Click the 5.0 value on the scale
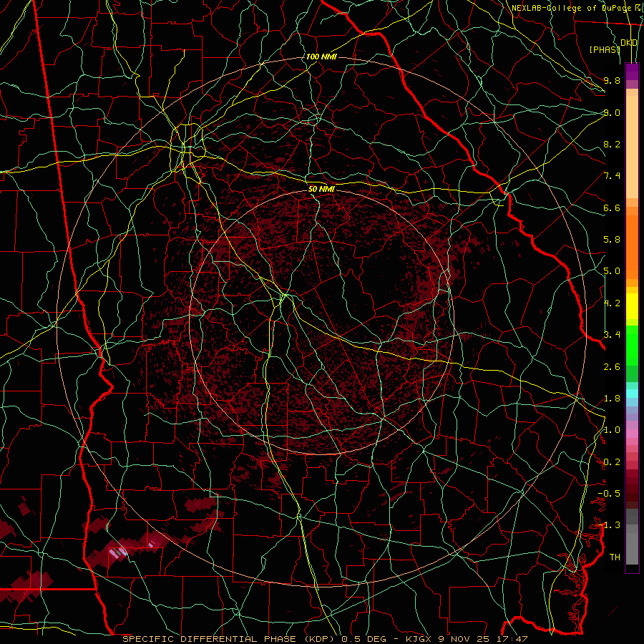The height and width of the screenshot is (644, 644). (x=612, y=271)
